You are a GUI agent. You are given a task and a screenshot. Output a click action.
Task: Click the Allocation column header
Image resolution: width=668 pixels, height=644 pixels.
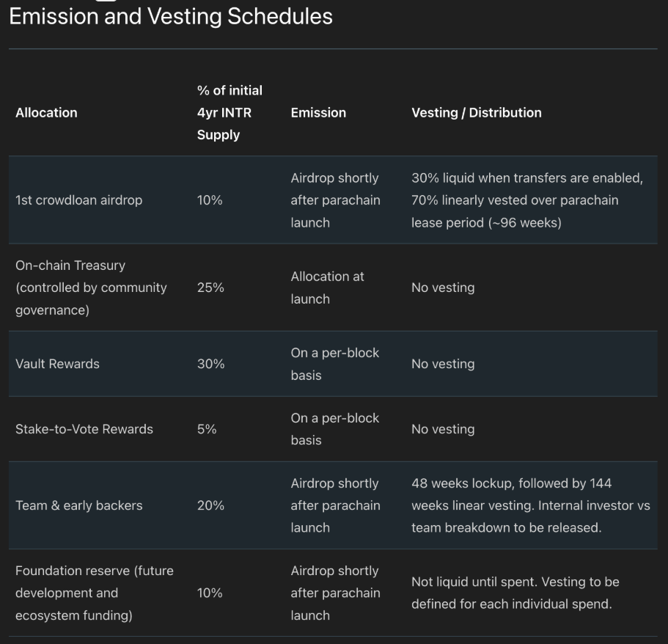(46, 113)
